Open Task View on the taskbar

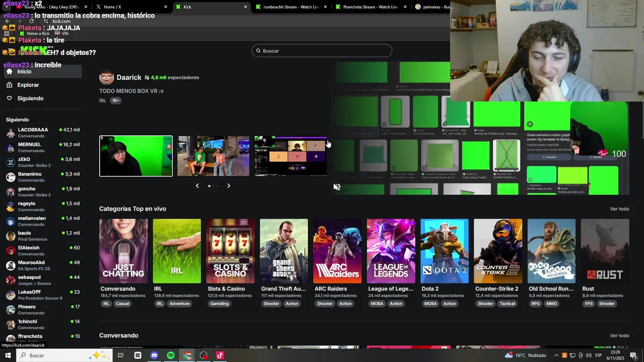click(121, 355)
